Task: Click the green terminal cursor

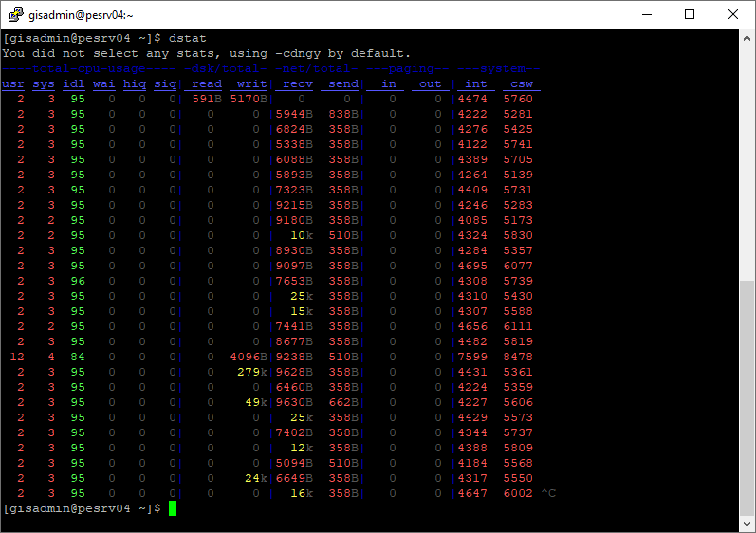Action: (173, 508)
